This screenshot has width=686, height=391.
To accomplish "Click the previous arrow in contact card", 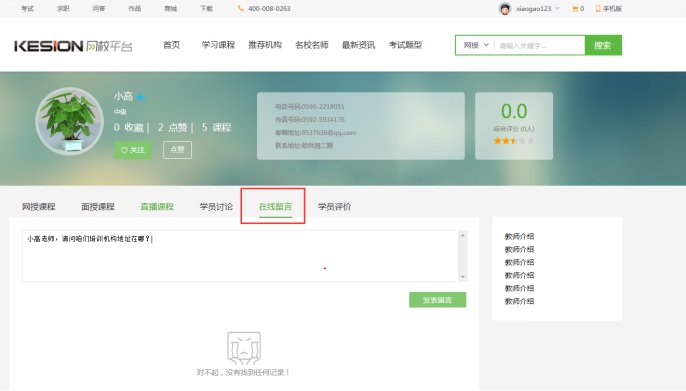I will point(452,101).
